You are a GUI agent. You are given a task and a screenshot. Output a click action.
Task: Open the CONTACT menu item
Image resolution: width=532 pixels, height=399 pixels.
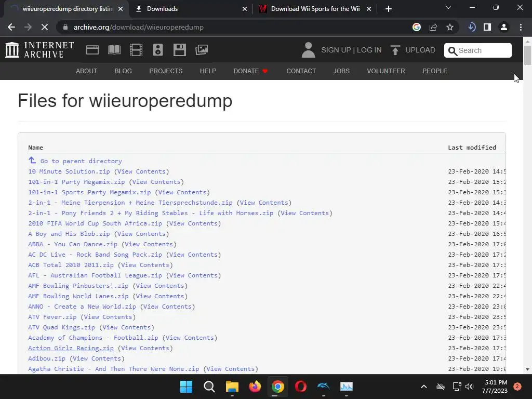coord(301,71)
